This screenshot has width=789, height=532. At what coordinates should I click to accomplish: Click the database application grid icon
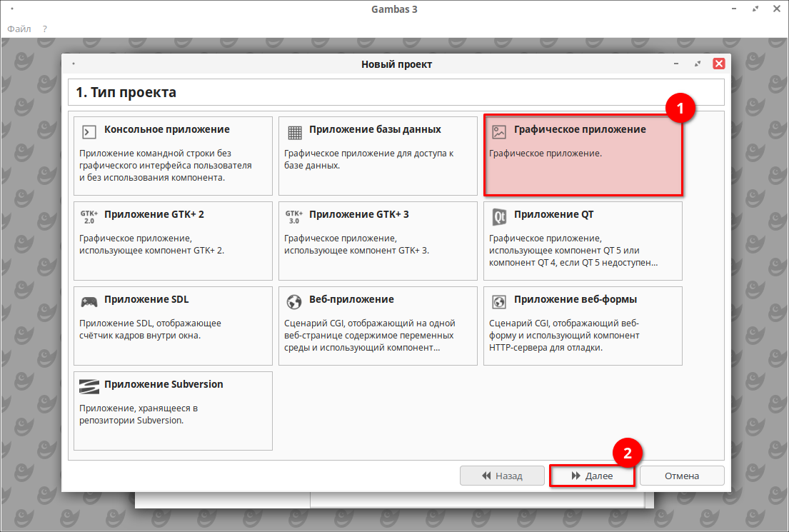(295, 132)
